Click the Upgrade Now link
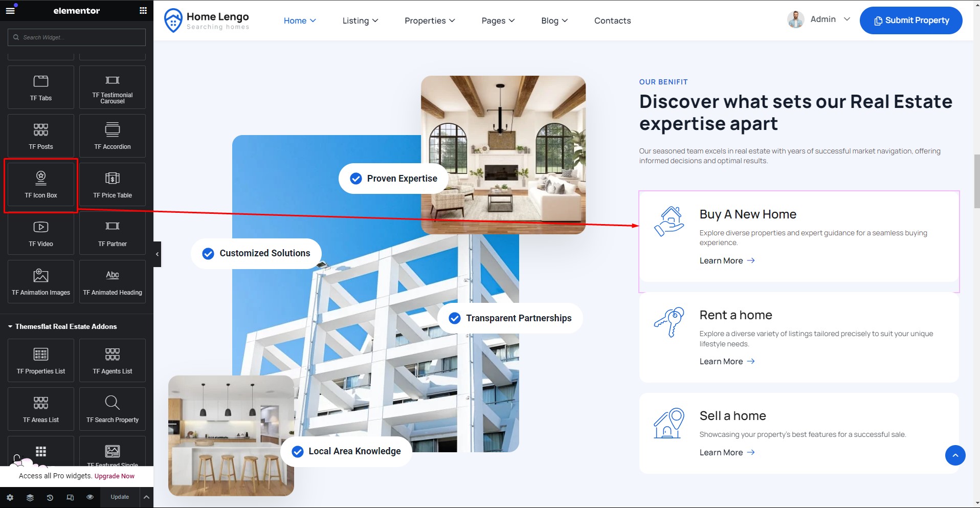The width and height of the screenshot is (980, 508). tap(115, 476)
